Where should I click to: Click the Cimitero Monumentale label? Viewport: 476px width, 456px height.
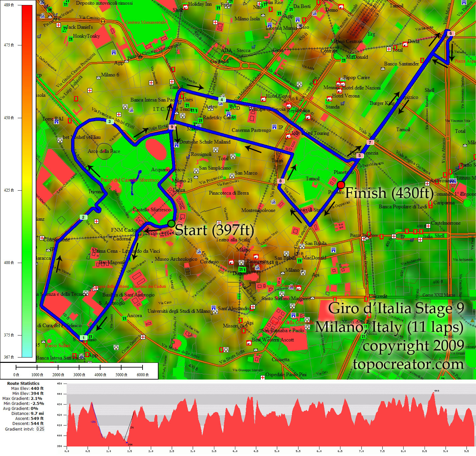tap(146, 22)
